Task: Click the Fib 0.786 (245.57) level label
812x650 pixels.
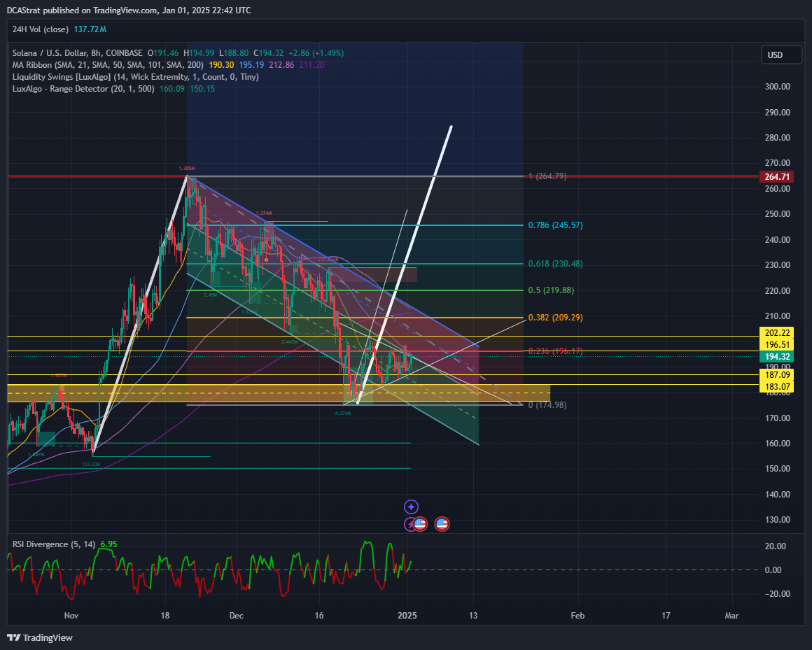Action: [x=555, y=225]
